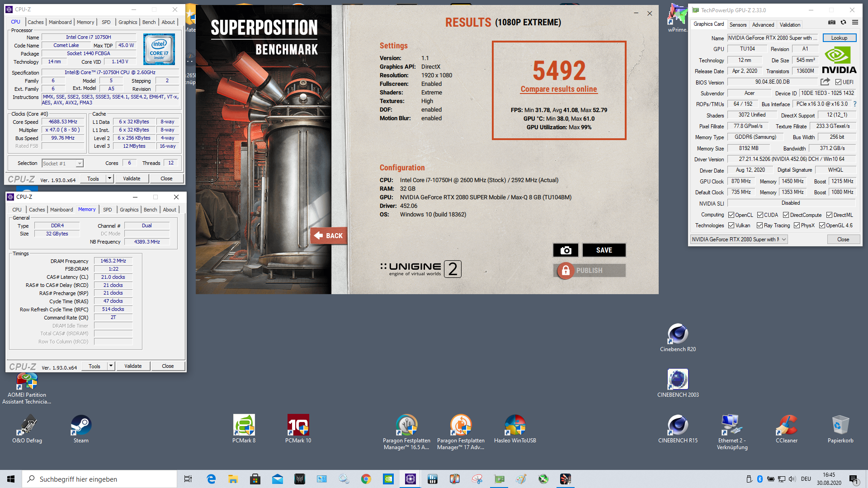Viewport: 868px width, 488px height.
Task: Switch to the Advanced tab in GPU-Z
Action: [x=763, y=25]
